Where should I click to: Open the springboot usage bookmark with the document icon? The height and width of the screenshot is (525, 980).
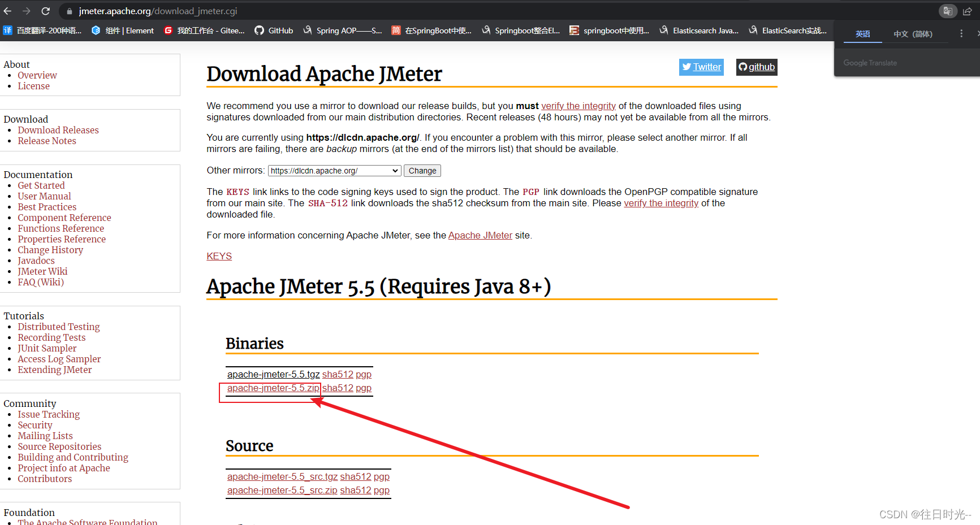[609, 31]
